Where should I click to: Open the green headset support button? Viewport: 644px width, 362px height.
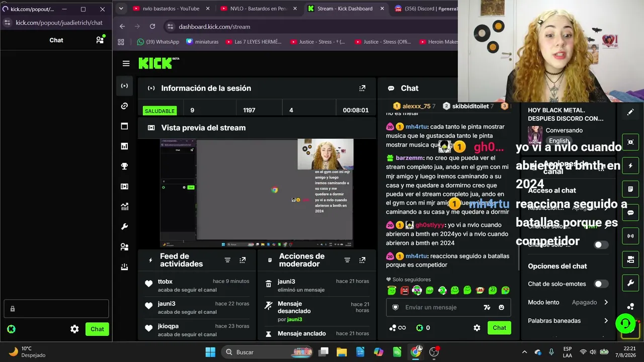click(x=625, y=323)
